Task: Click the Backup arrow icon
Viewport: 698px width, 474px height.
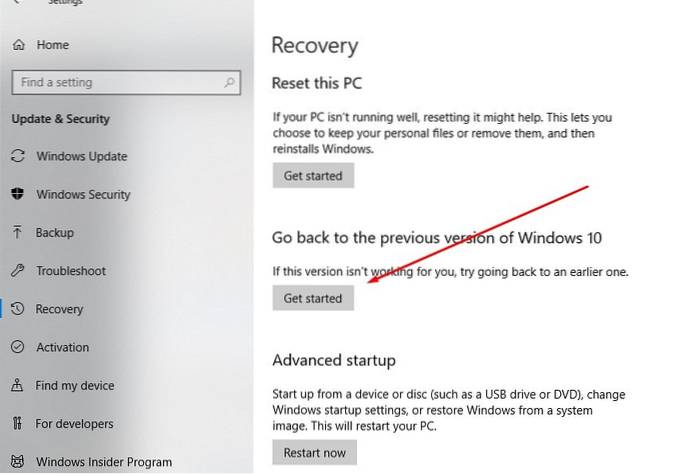Action: click(17, 232)
